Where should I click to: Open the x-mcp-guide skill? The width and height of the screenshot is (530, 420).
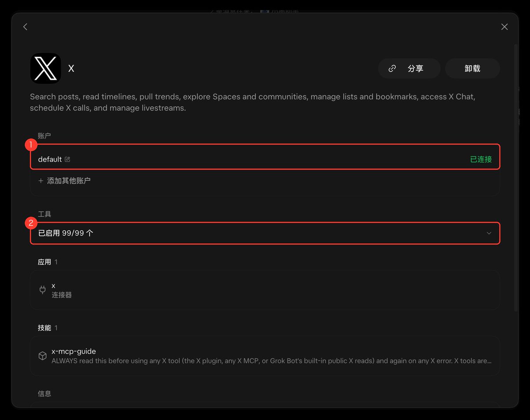[x=265, y=356]
